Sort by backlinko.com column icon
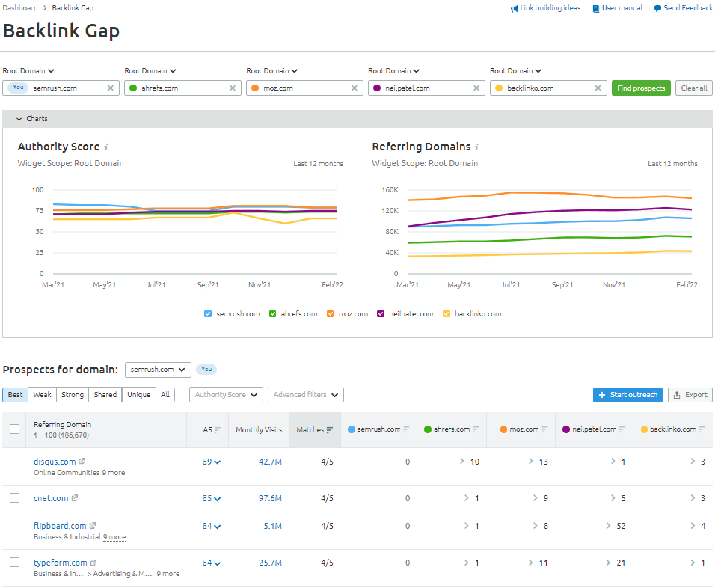This screenshot has height=588, width=715. [702, 429]
